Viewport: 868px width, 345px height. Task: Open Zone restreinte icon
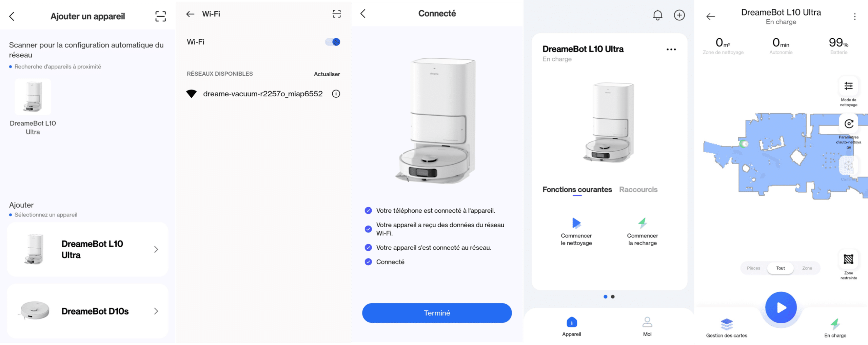click(x=848, y=259)
